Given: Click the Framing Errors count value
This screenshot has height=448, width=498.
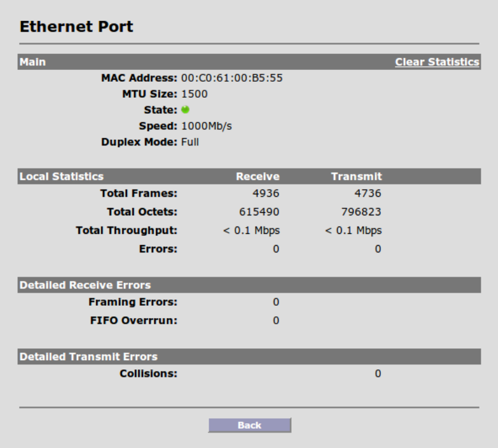Looking at the screenshot, I should (x=276, y=302).
